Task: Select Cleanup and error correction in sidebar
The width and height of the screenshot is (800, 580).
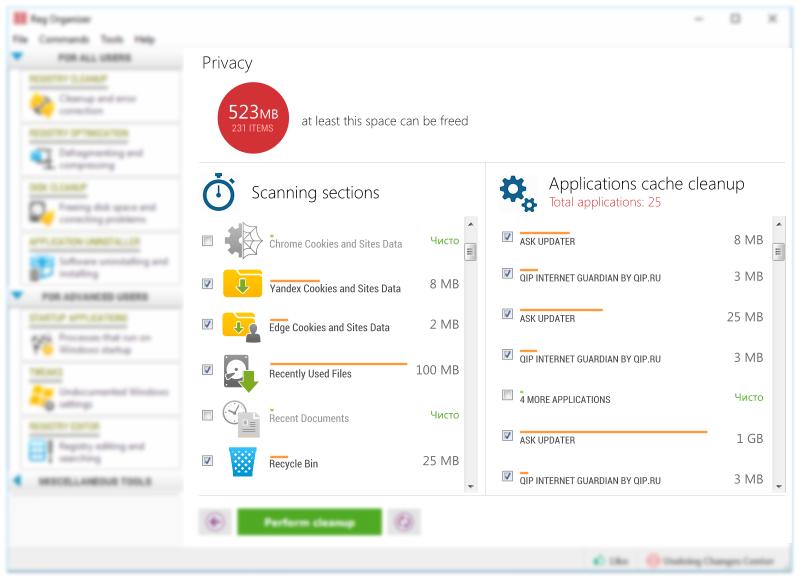Action: click(98, 105)
